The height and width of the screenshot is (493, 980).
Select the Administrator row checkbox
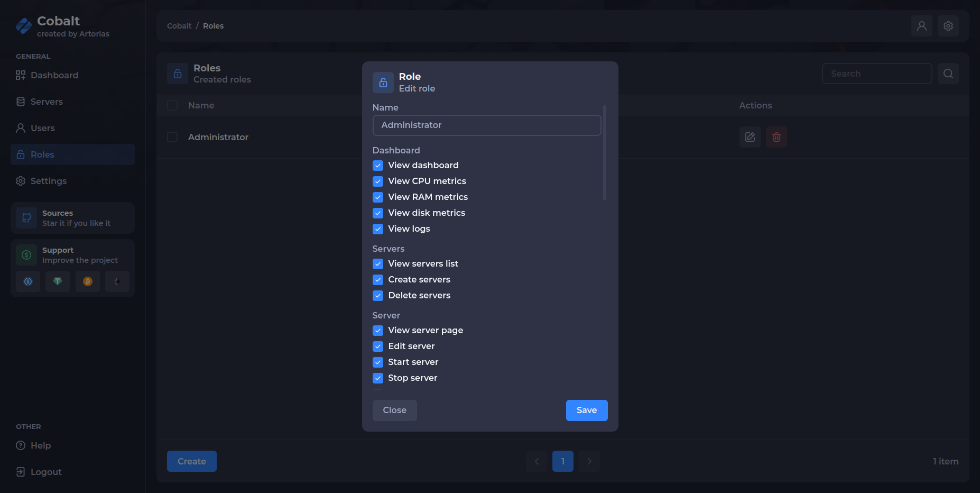172,137
